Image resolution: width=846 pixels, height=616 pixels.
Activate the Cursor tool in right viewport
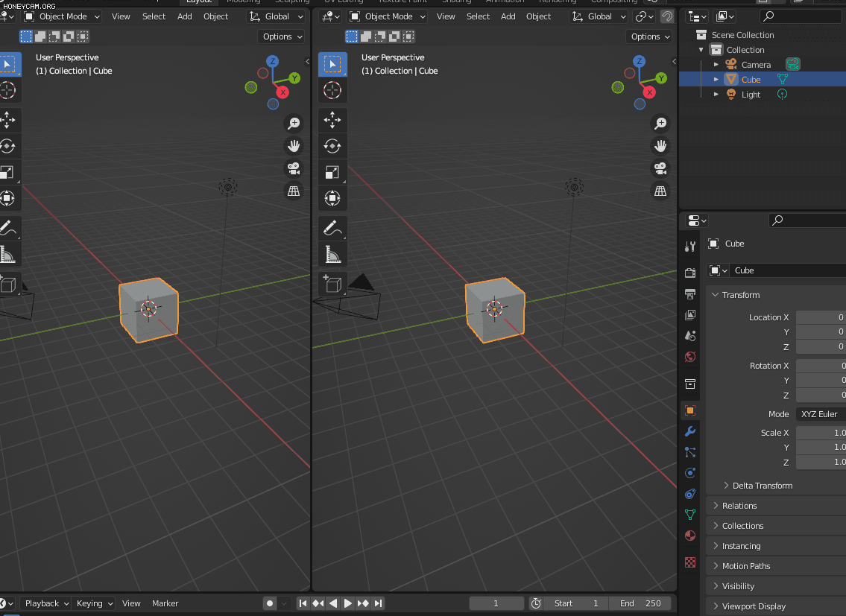[x=332, y=90]
